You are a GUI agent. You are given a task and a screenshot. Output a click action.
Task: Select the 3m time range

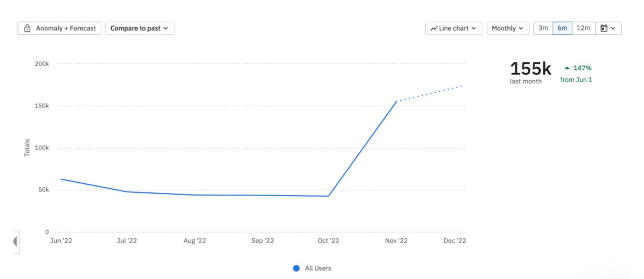tap(543, 28)
